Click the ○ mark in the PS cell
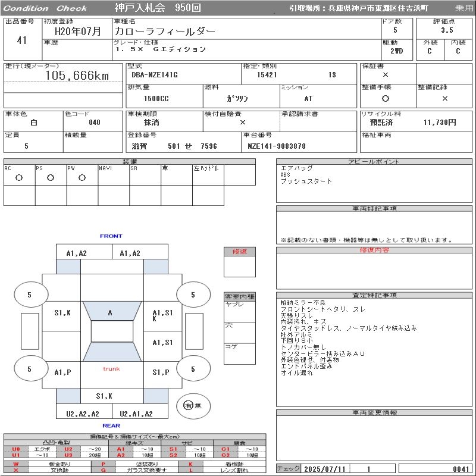 (x=51, y=177)
